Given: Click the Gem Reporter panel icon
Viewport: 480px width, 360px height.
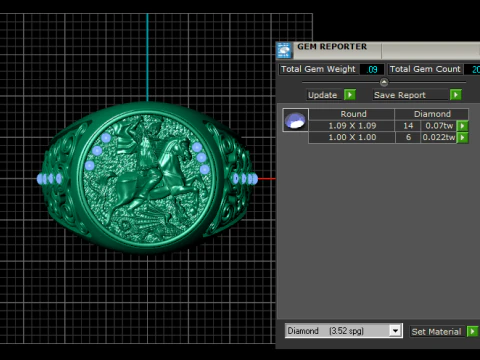Looking at the screenshot, I should [x=284, y=50].
